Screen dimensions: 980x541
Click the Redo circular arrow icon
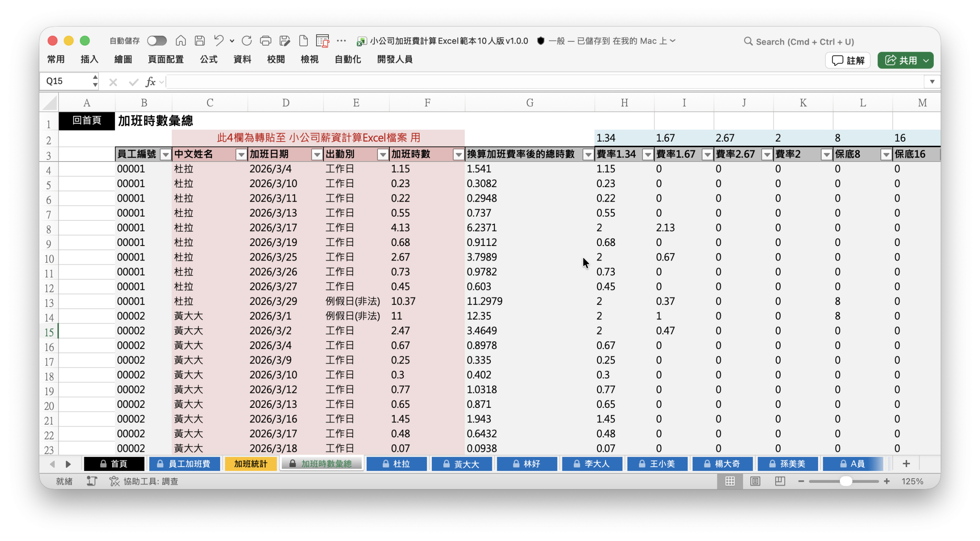tap(247, 41)
